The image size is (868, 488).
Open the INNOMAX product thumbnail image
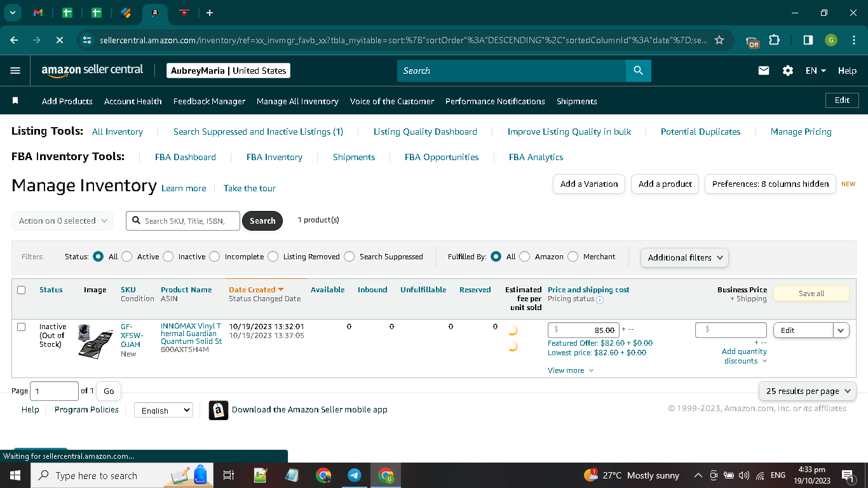tap(95, 341)
